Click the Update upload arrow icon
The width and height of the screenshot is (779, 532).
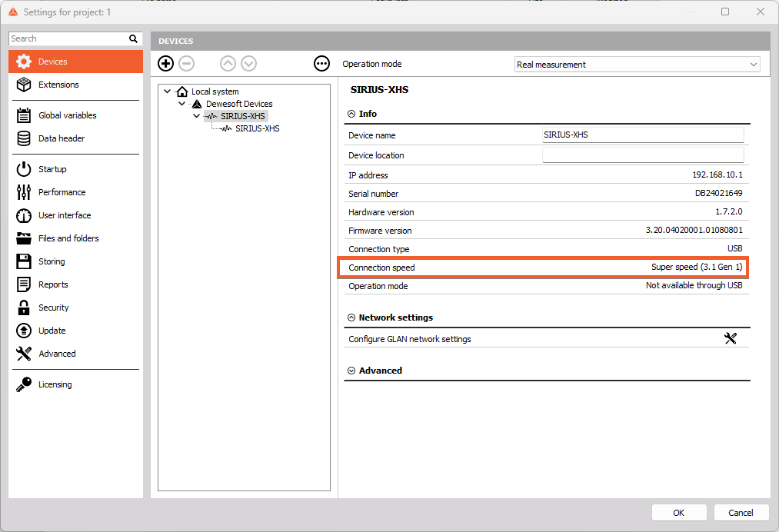(x=24, y=331)
